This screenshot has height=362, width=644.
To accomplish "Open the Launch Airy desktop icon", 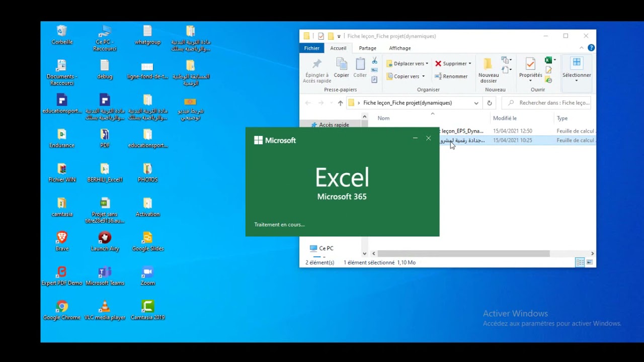I will pyautogui.click(x=105, y=241).
